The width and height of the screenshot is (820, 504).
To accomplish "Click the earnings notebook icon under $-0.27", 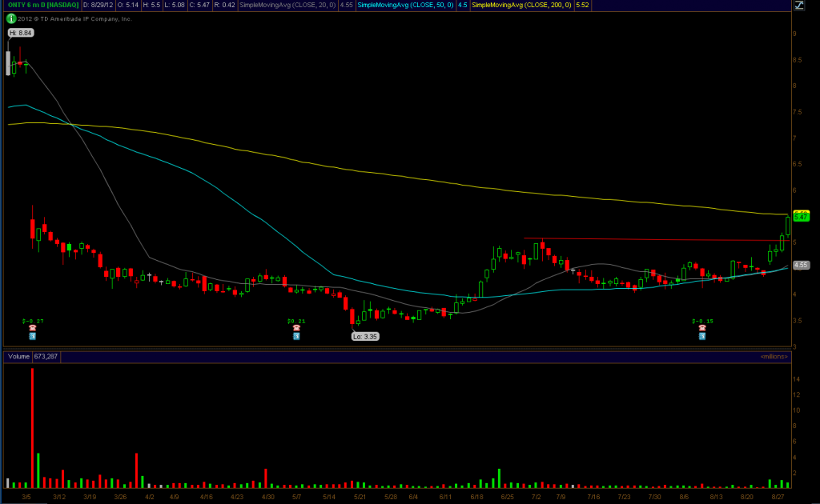I will 32,336.
